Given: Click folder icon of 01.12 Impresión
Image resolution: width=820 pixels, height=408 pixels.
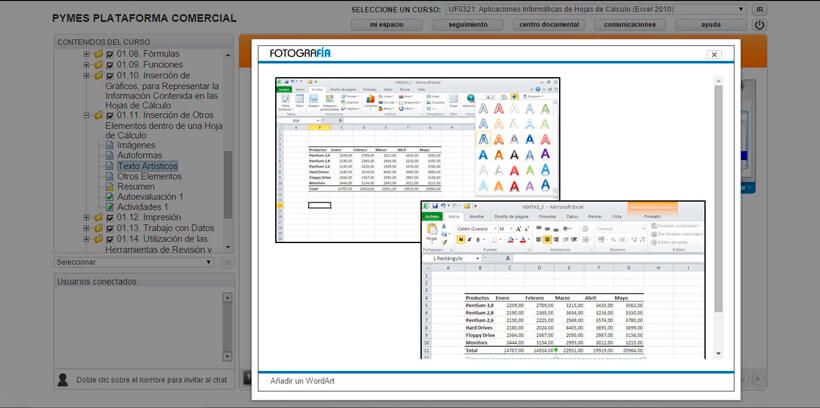Looking at the screenshot, I should (x=98, y=217).
